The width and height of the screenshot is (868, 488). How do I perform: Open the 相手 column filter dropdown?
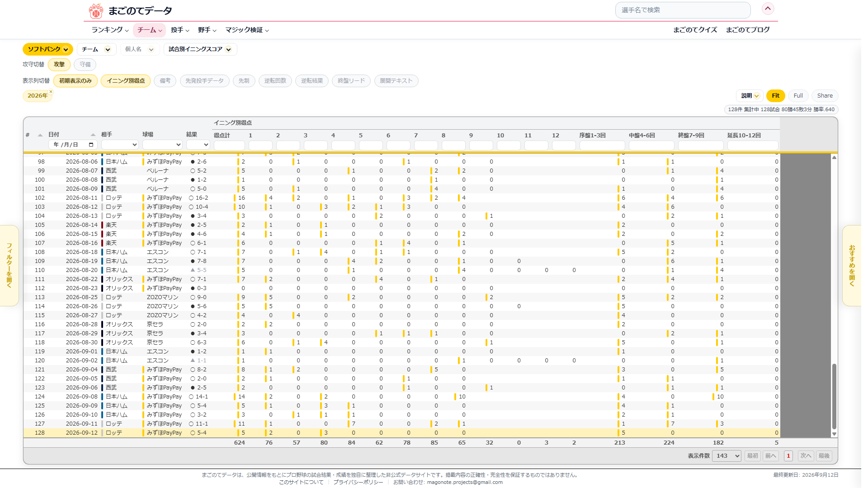coord(120,145)
